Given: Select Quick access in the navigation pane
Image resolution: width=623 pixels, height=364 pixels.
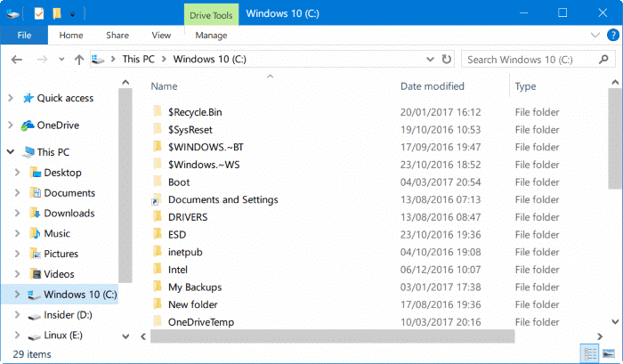Looking at the screenshot, I should pos(65,98).
